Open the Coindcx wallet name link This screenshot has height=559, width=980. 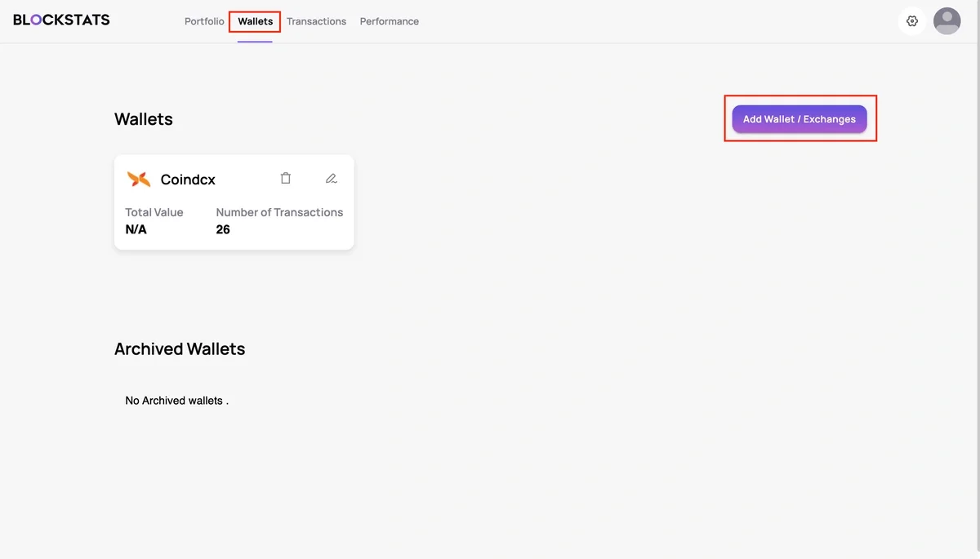pos(188,179)
